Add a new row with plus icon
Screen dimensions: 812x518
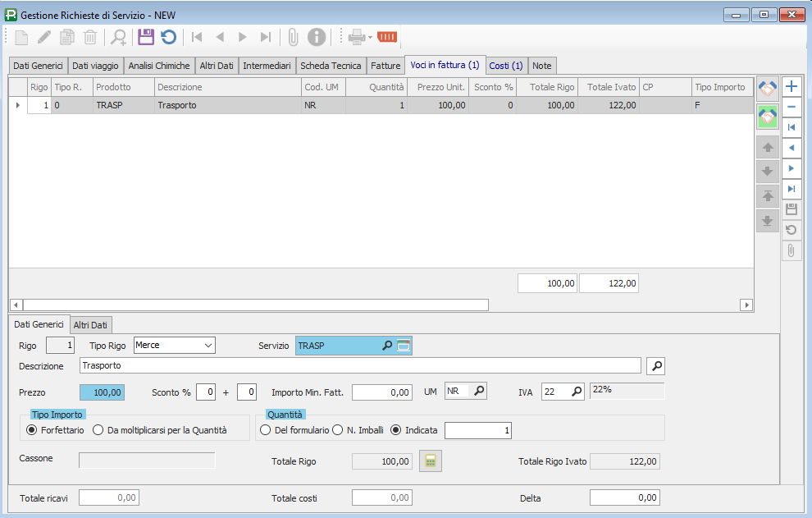[791, 86]
